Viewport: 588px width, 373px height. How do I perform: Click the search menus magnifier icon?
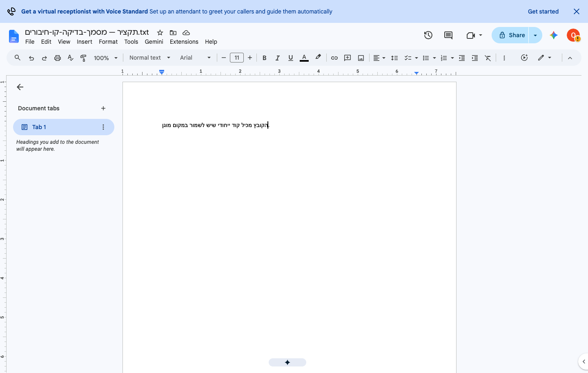pos(18,58)
